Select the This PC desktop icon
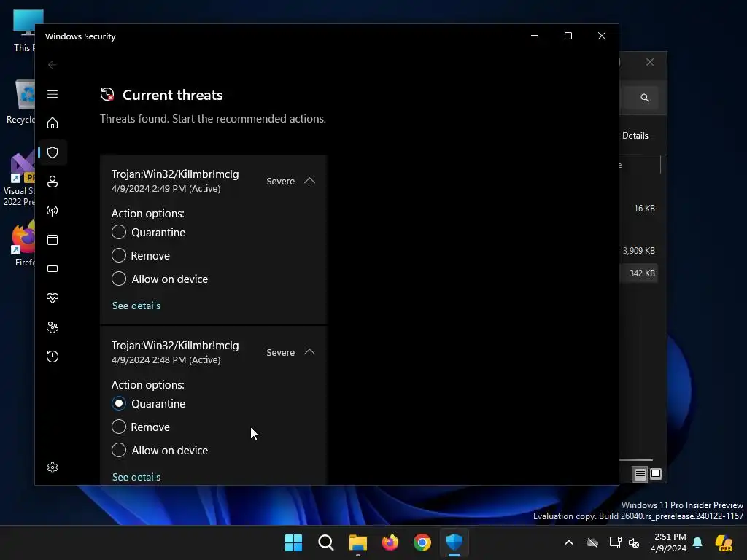 tap(25, 30)
